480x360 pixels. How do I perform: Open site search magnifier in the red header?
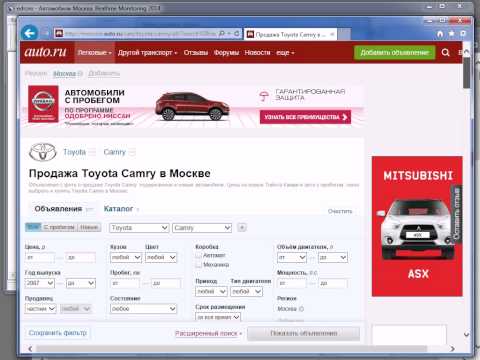pos(445,53)
